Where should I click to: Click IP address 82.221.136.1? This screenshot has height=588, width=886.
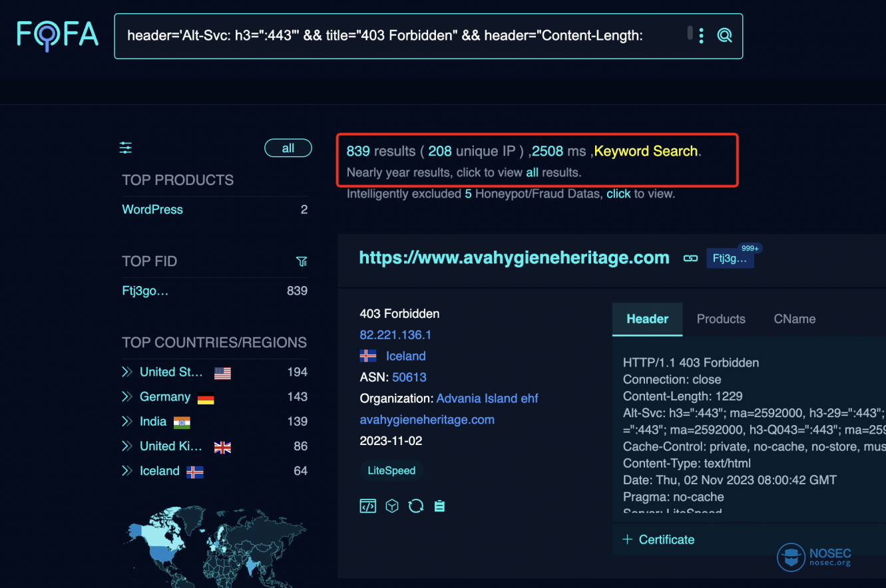tap(395, 335)
